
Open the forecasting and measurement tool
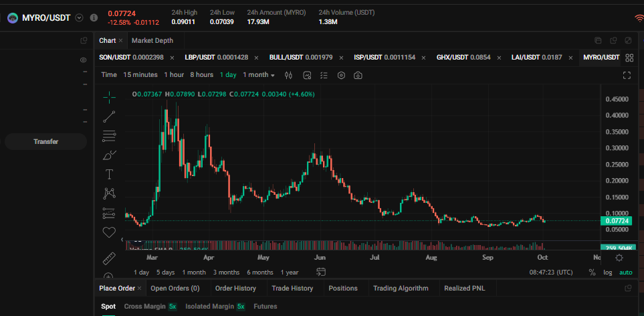(109, 214)
